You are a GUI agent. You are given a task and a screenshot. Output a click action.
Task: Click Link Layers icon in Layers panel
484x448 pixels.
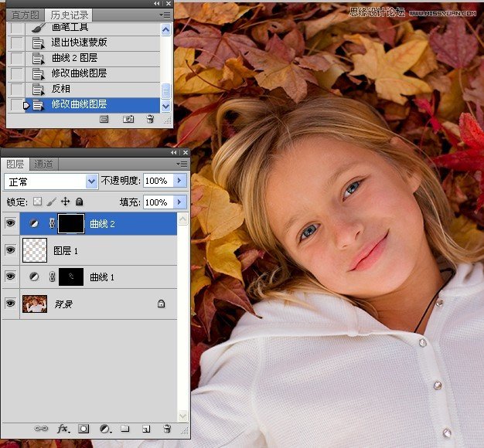tap(41, 429)
